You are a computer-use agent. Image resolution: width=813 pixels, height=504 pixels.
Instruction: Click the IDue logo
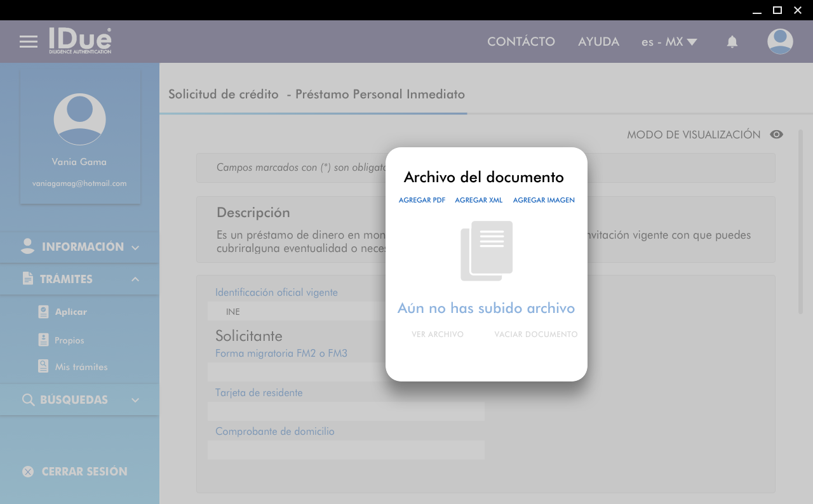pyautogui.click(x=80, y=41)
